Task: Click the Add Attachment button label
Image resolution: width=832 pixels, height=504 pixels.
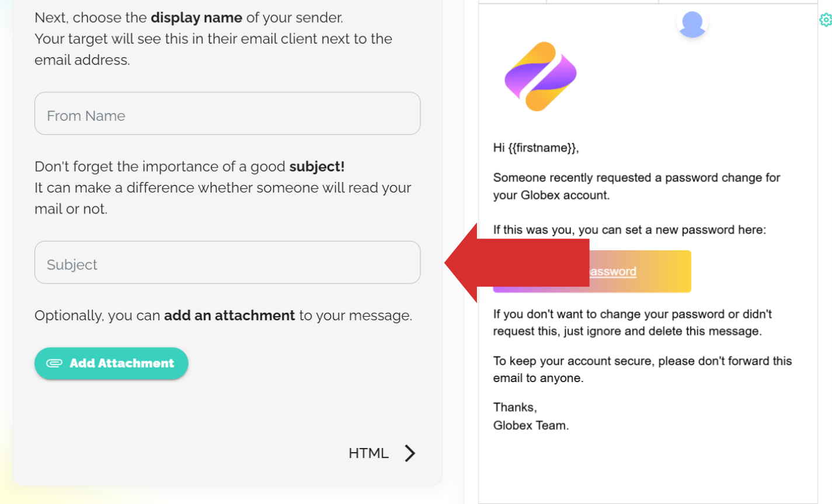Action: click(121, 363)
